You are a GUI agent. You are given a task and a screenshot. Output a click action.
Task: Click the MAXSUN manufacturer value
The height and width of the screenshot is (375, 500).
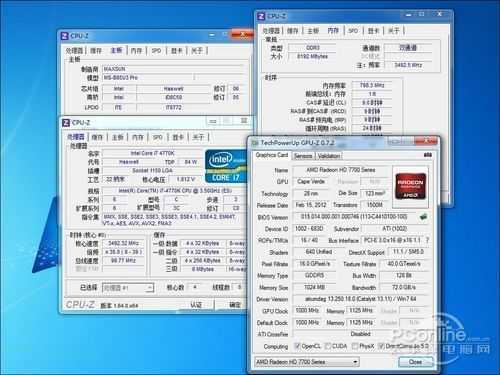click(x=172, y=69)
